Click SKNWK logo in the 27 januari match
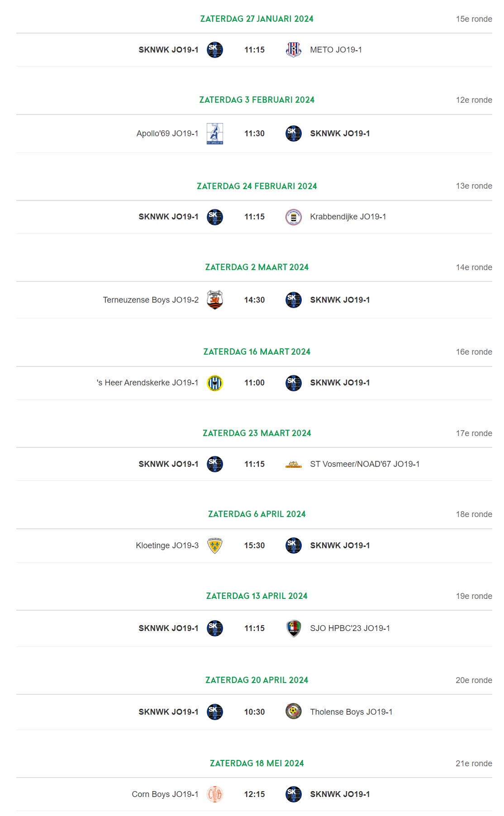Image resolution: width=504 pixels, height=816 pixels. [x=215, y=50]
